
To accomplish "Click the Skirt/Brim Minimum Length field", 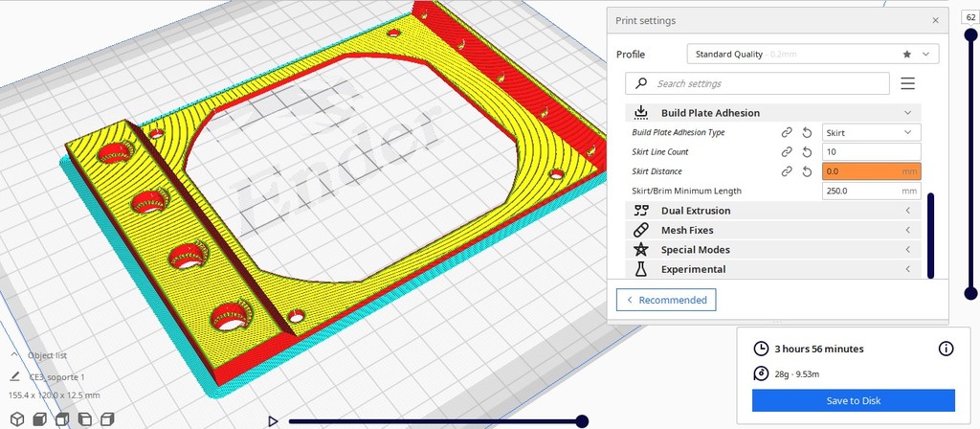I will point(871,191).
